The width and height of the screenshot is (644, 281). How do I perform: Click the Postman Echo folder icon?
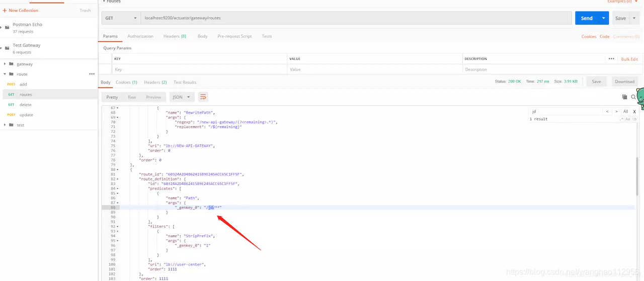(x=7, y=28)
